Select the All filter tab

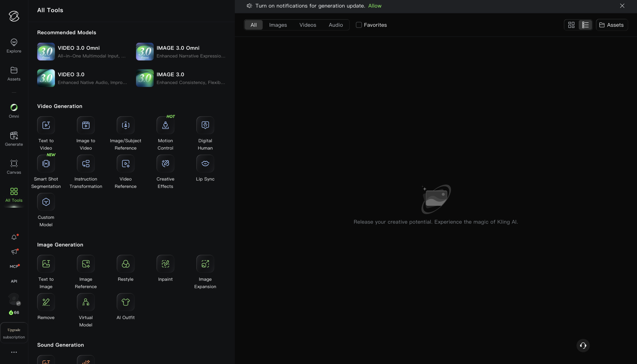(x=254, y=25)
